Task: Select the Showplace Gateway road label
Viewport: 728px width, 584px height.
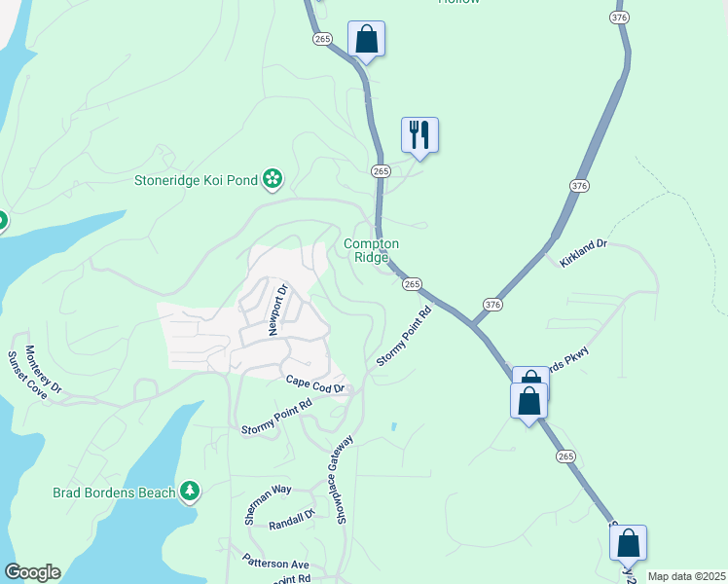Action: click(340, 480)
